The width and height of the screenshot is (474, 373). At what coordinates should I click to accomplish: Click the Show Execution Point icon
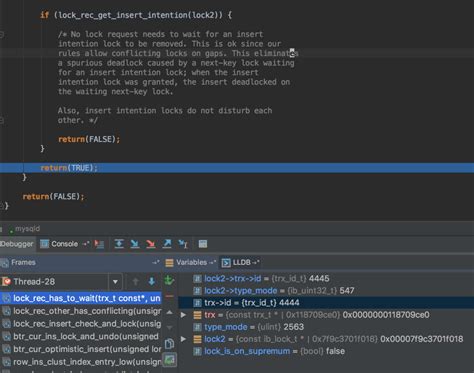99,244
